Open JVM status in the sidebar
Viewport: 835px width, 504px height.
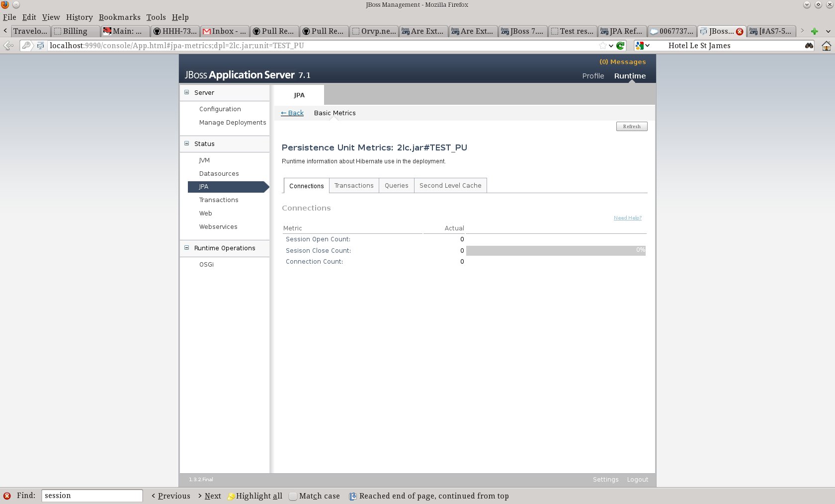(x=204, y=160)
